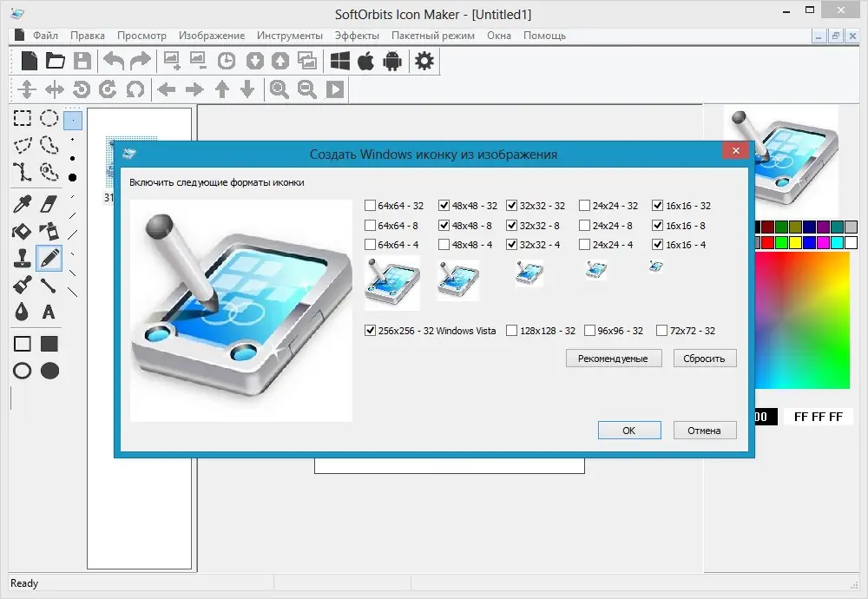Create Apple icon using apple logo button
This screenshot has width=868, height=599.
[366, 61]
